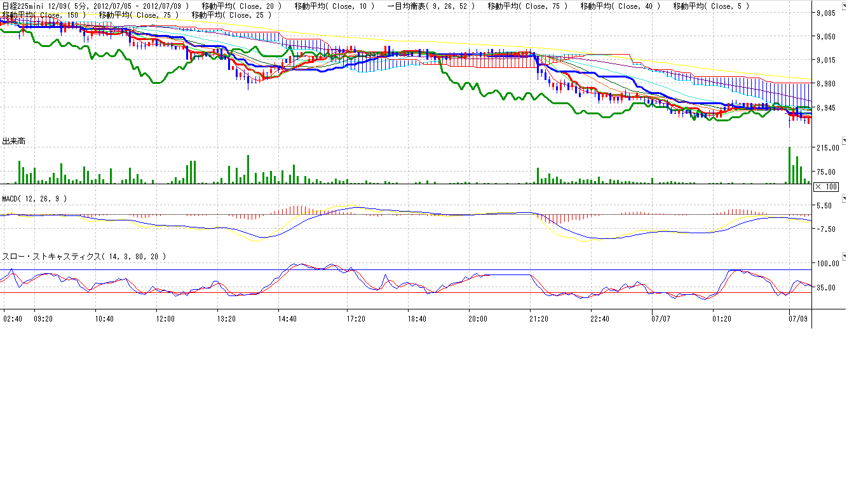
Task: Click the MACD(12, 26, 9) panel title
Action: tap(34, 199)
